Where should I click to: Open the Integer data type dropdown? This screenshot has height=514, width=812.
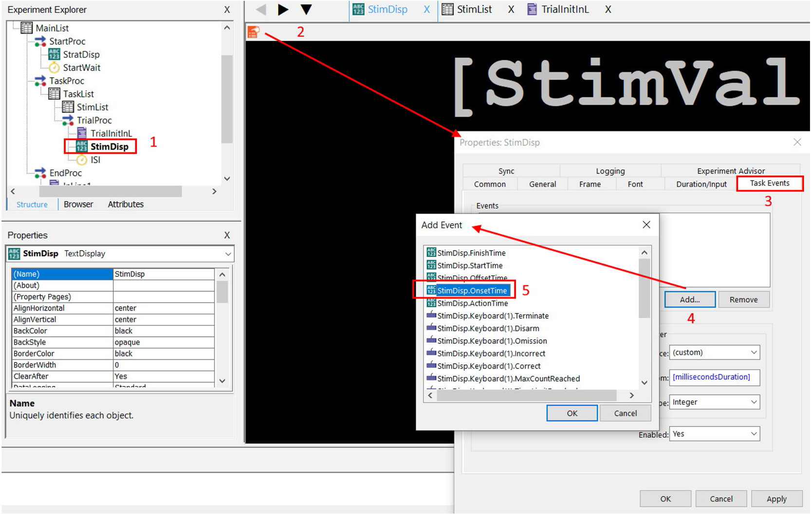click(x=714, y=402)
